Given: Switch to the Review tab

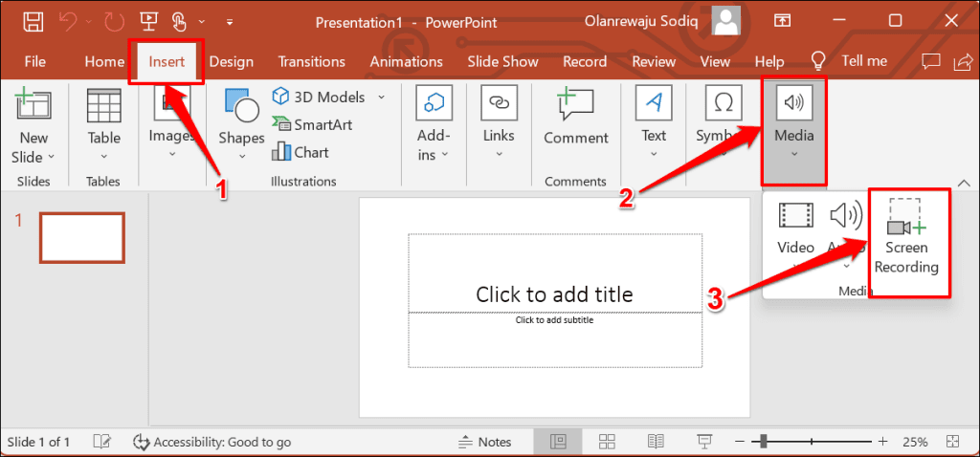Looking at the screenshot, I should click(x=653, y=62).
